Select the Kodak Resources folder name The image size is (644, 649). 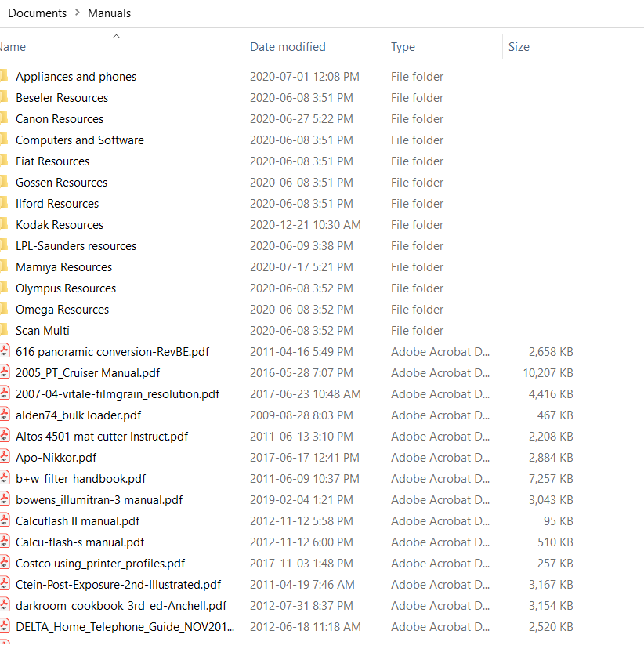(x=60, y=225)
